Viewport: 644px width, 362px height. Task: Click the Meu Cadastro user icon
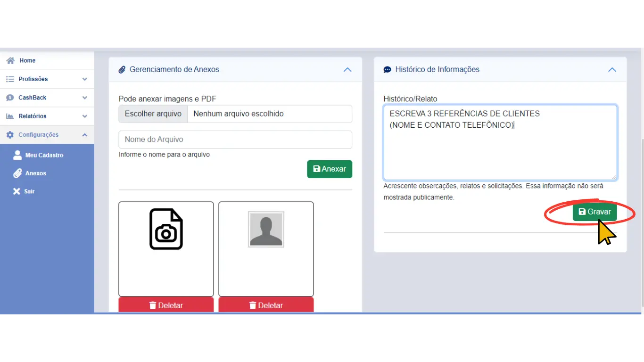(17, 155)
